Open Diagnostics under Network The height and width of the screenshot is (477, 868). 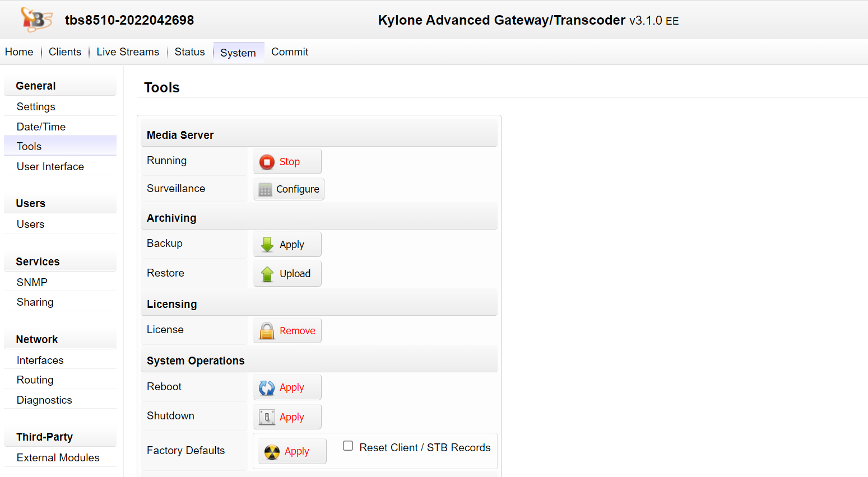point(44,400)
